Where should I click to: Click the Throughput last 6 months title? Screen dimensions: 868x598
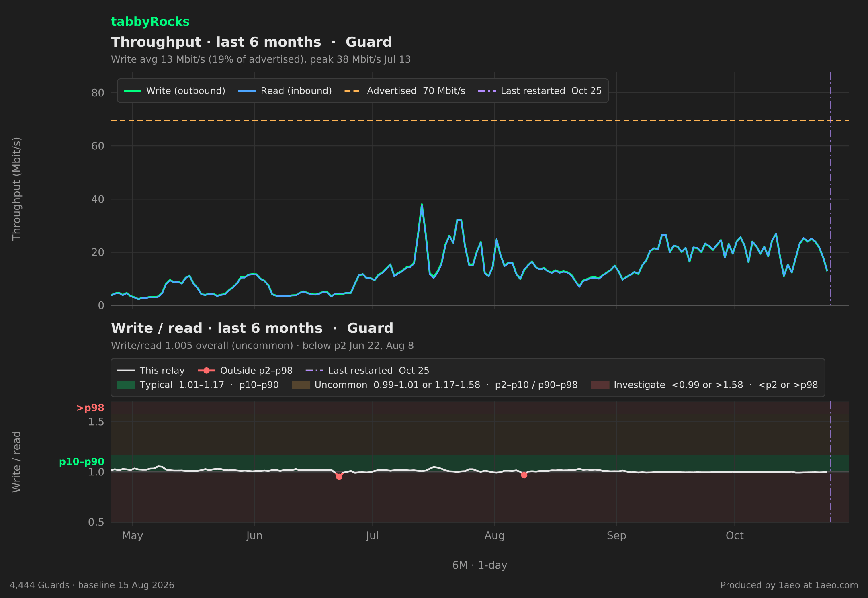point(252,42)
